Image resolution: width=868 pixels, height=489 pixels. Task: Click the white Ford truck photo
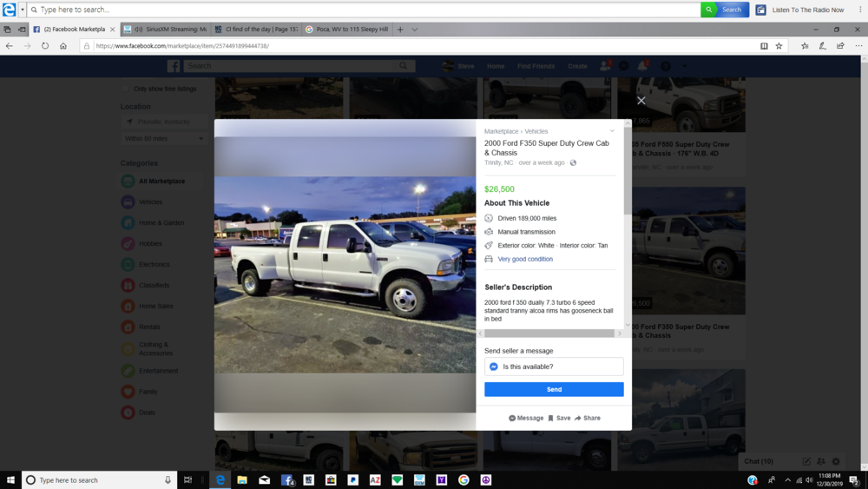click(x=345, y=274)
